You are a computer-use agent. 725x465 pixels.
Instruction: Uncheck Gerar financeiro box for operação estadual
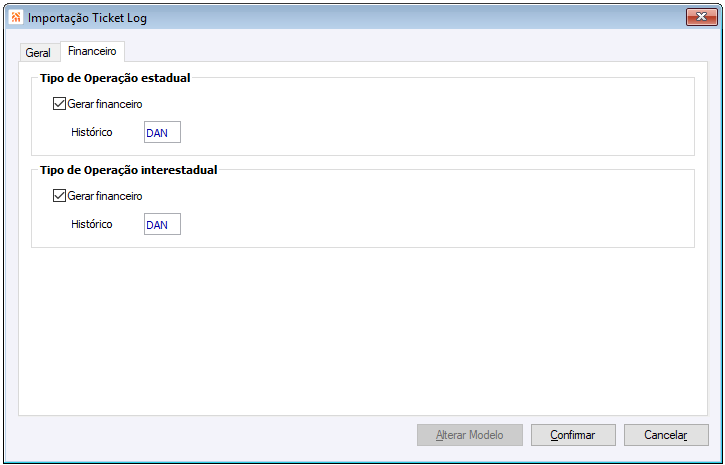[x=60, y=103]
